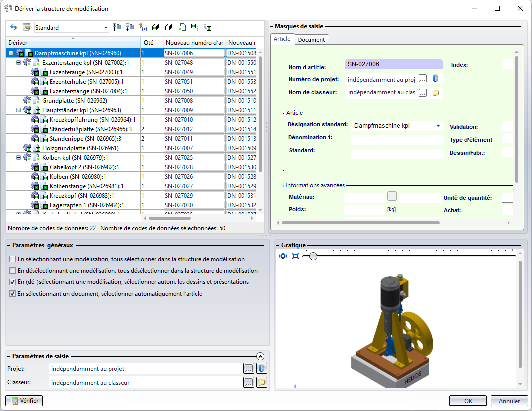
Task: Click the fit-to-frame icon in Grafique panel
Action: pos(295,256)
